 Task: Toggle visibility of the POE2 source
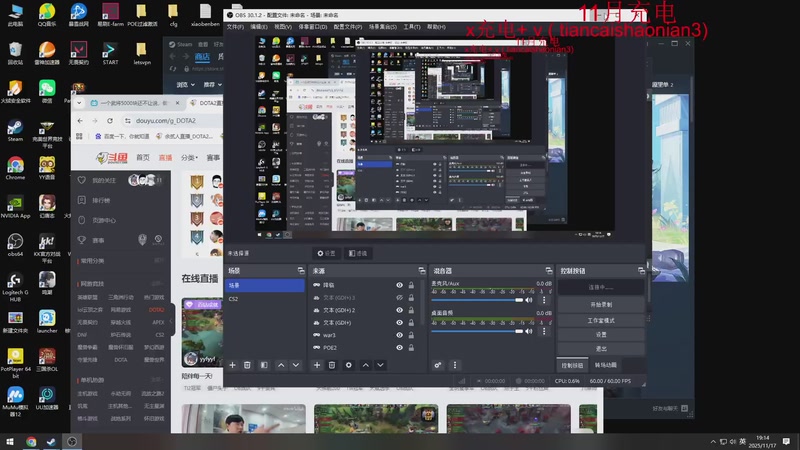[x=399, y=347]
